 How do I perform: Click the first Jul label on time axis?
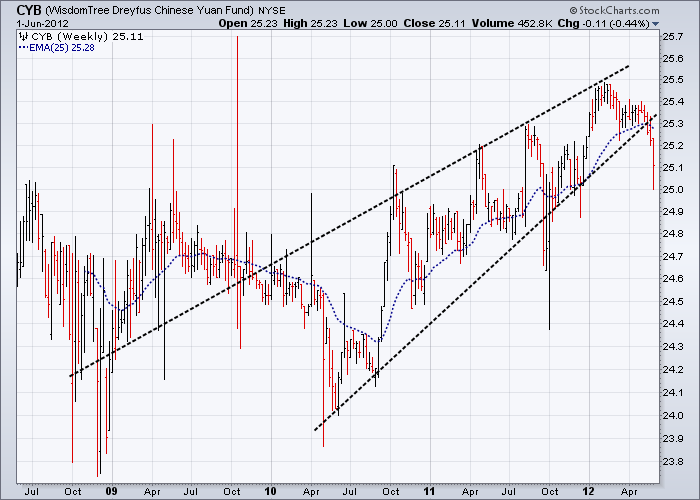(31, 492)
